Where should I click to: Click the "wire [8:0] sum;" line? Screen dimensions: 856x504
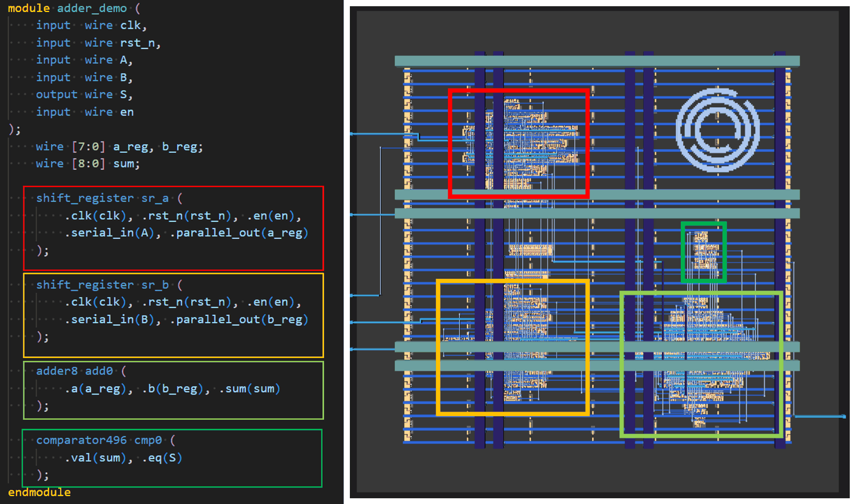tap(88, 164)
